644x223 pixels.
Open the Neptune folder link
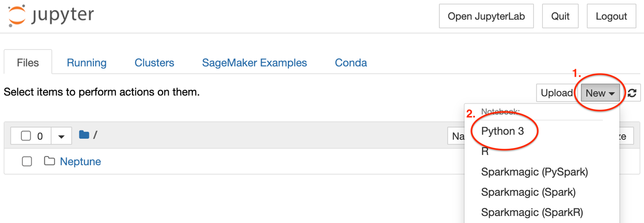pyautogui.click(x=80, y=161)
